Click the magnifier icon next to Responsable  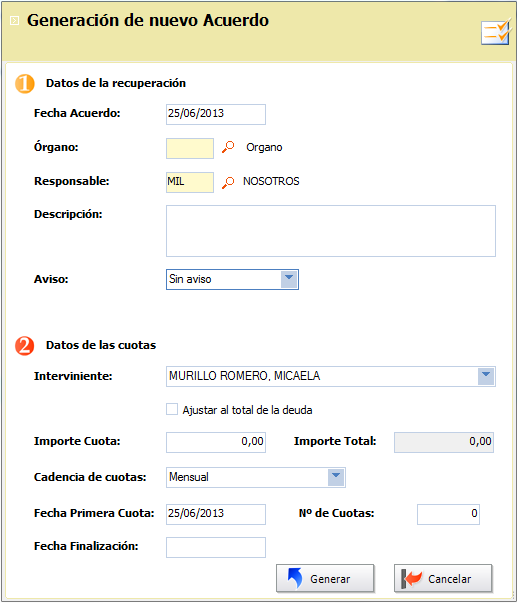point(228,182)
